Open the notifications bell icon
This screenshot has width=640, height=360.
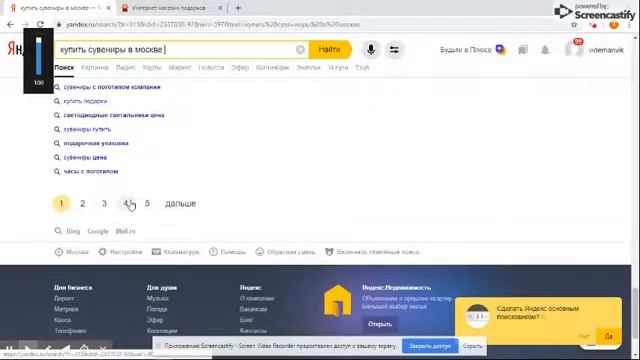pyautogui.click(x=545, y=50)
